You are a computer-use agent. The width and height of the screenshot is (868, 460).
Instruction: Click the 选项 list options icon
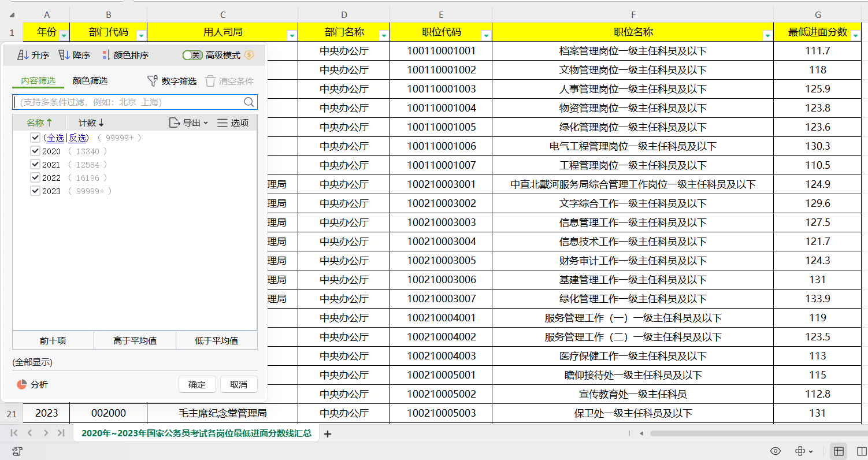[x=222, y=123]
